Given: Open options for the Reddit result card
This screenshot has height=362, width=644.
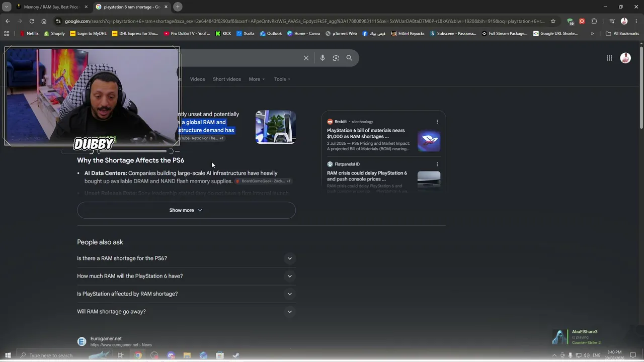Looking at the screenshot, I should pyautogui.click(x=437, y=122).
